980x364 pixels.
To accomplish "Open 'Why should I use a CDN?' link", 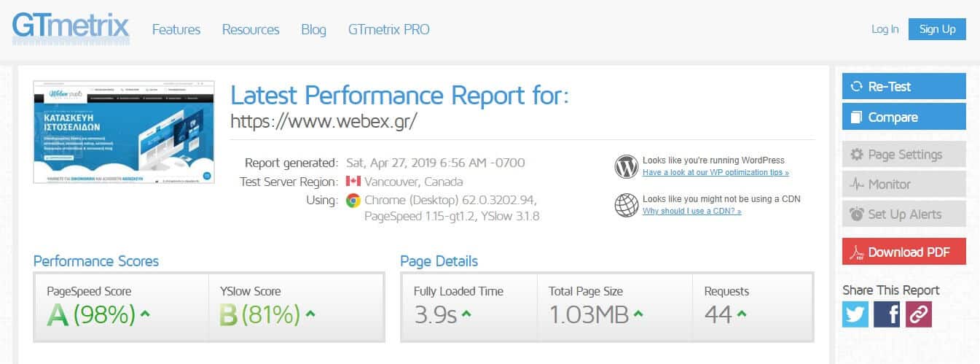I will coord(692,212).
